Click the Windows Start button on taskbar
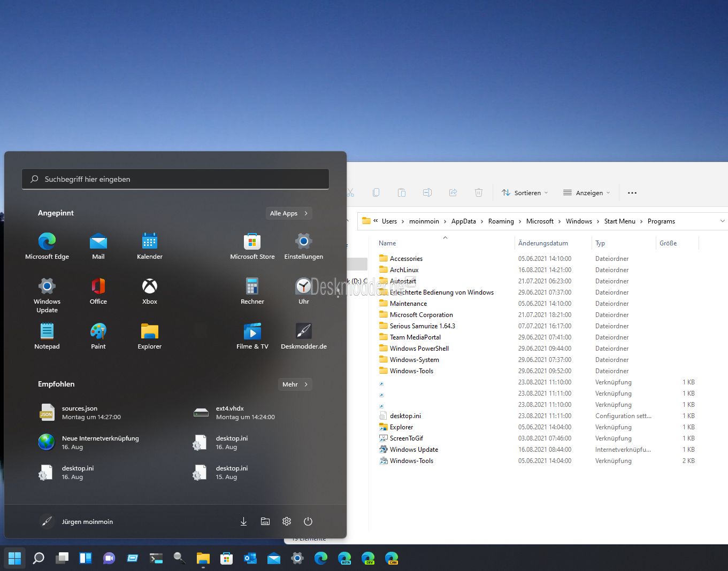 tap(15, 558)
